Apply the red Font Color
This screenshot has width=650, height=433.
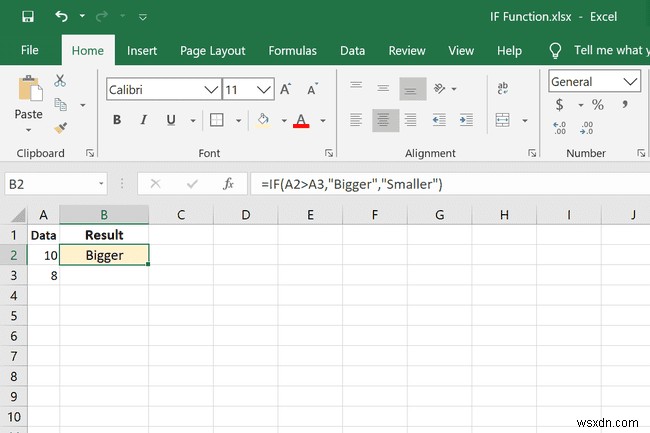(x=301, y=121)
